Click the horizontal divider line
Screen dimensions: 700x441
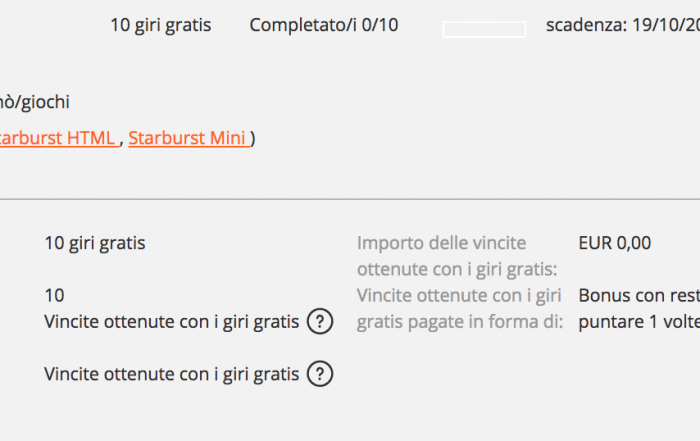(x=350, y=199)
